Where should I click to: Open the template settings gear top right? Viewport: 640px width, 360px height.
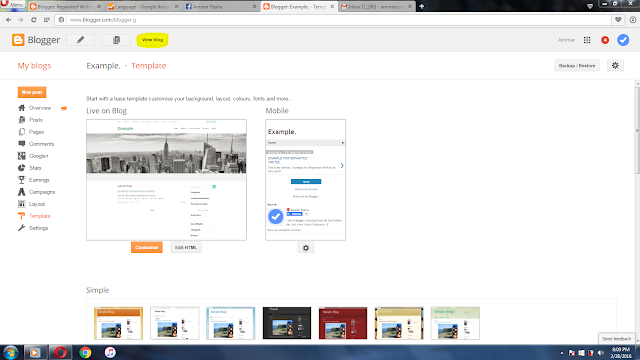[x=615, y=65]
